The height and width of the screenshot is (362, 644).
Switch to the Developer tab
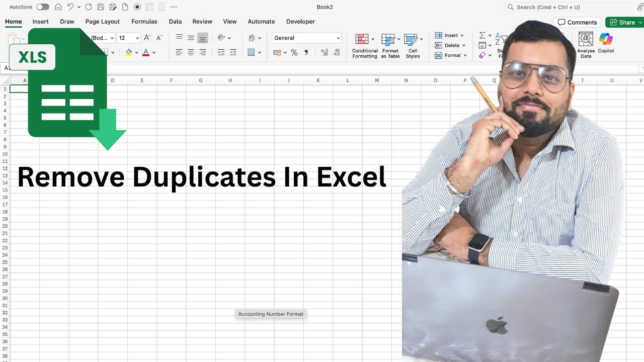tap(300, 22)
